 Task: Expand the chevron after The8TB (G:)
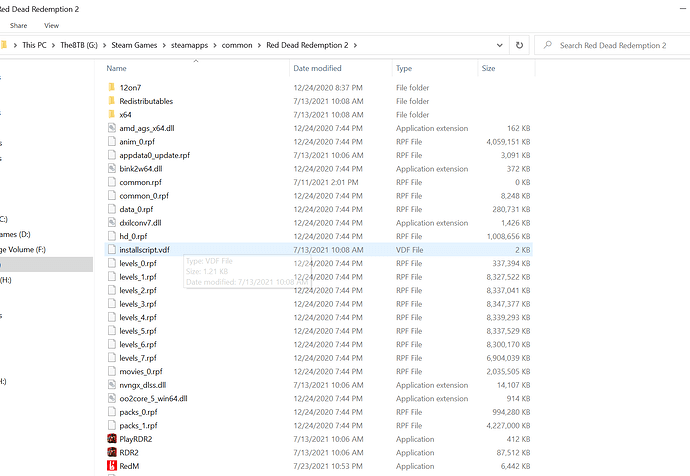[x=105, y=45]
